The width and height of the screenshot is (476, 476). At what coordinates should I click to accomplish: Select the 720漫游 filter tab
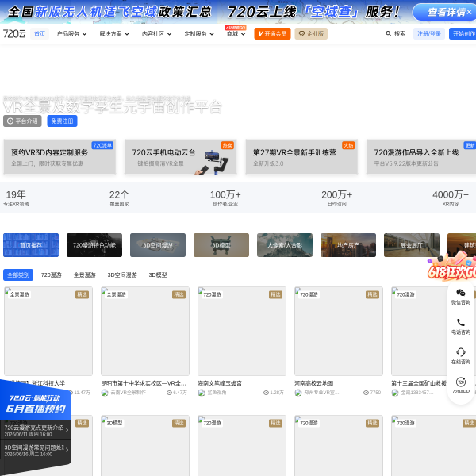click(x=52, y=274)
